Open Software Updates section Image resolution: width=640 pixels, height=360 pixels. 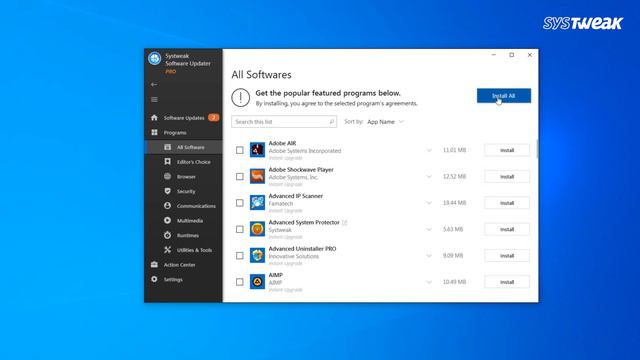coord(183,118)
